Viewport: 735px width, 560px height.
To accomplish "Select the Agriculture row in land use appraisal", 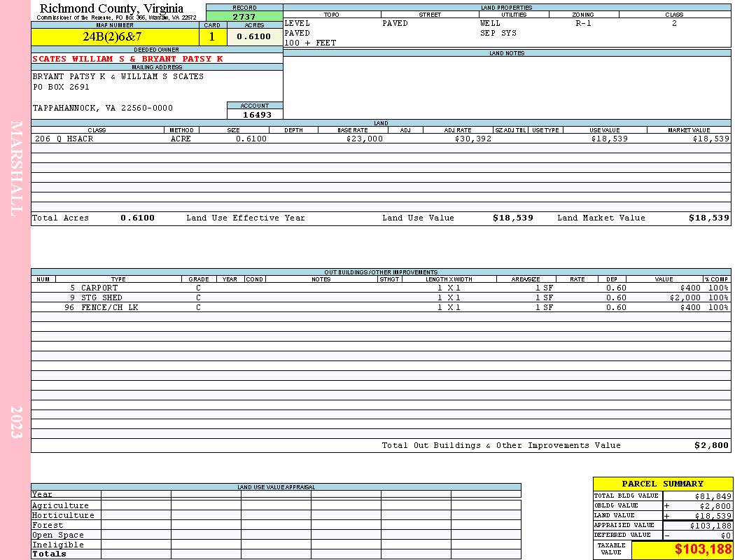I will pos(276,505).
